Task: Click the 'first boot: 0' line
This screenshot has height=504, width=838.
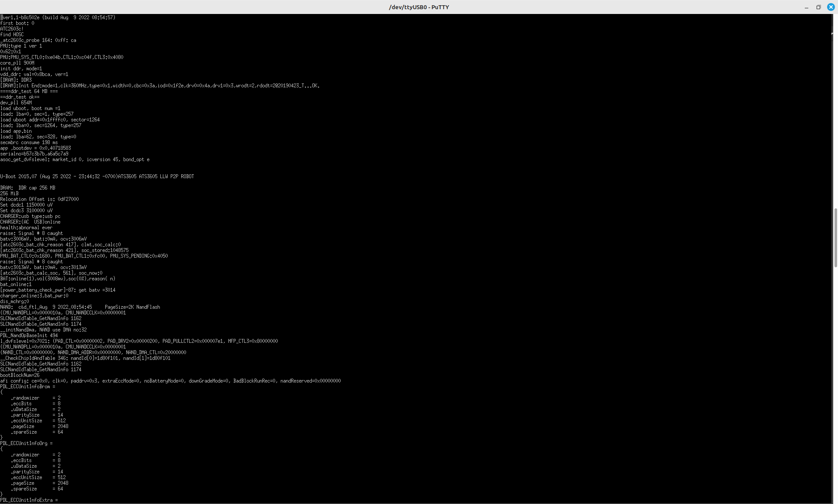Action: click(x=17, y=23)
